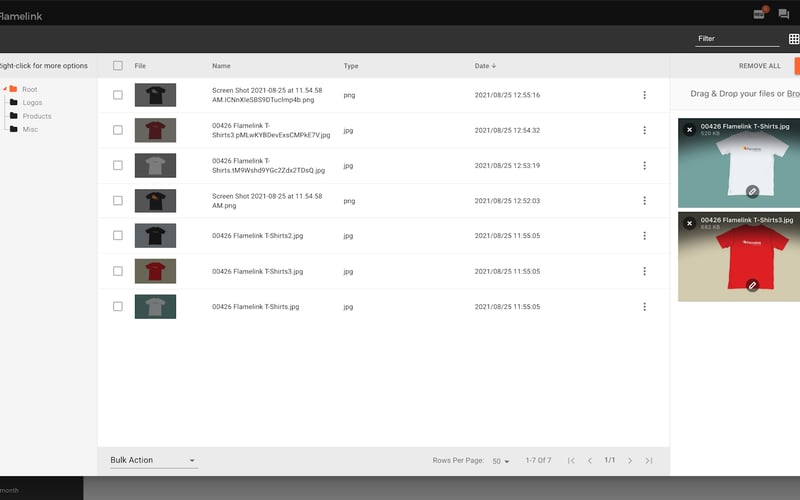The width and height of the screenshot is (800, 500).
Task: Check the Shirts.tM9Wshd9YGc2Zdx2TDsQ.jpg row
Action: 118,165
